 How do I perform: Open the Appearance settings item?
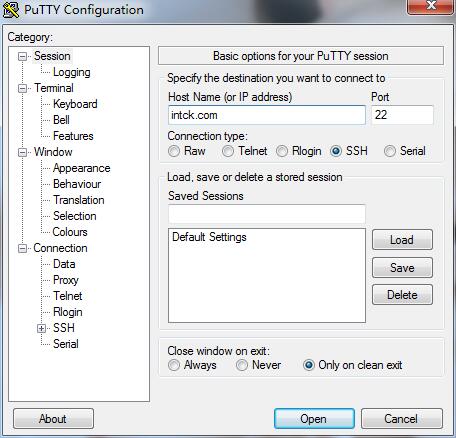(x=82, y=168)
